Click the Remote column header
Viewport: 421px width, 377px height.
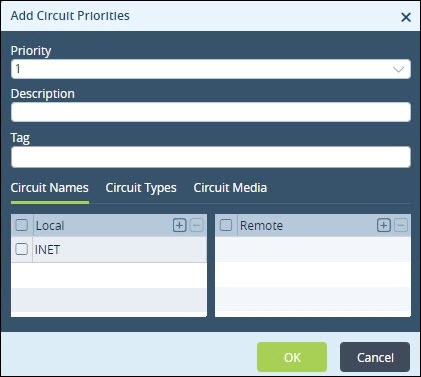261,226
